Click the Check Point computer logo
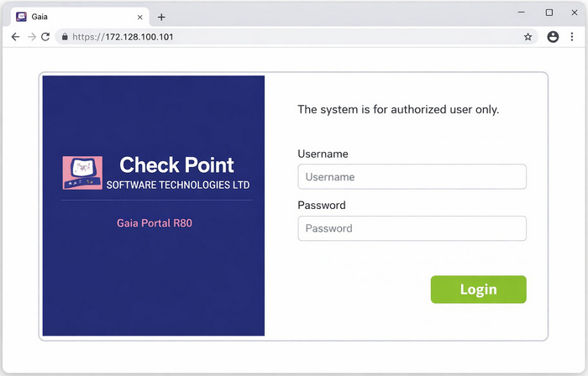The height and width of the screenshot is (376, 588). pos(82,173)
